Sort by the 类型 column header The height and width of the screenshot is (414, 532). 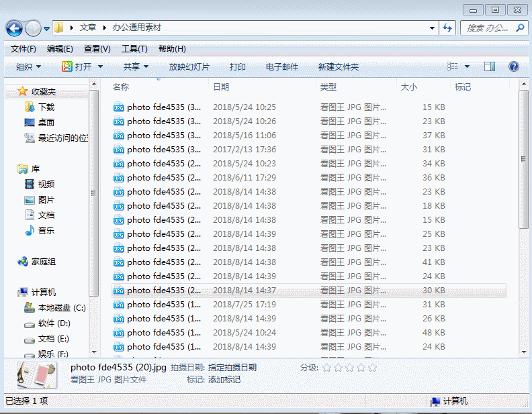(x=328, y=87)
